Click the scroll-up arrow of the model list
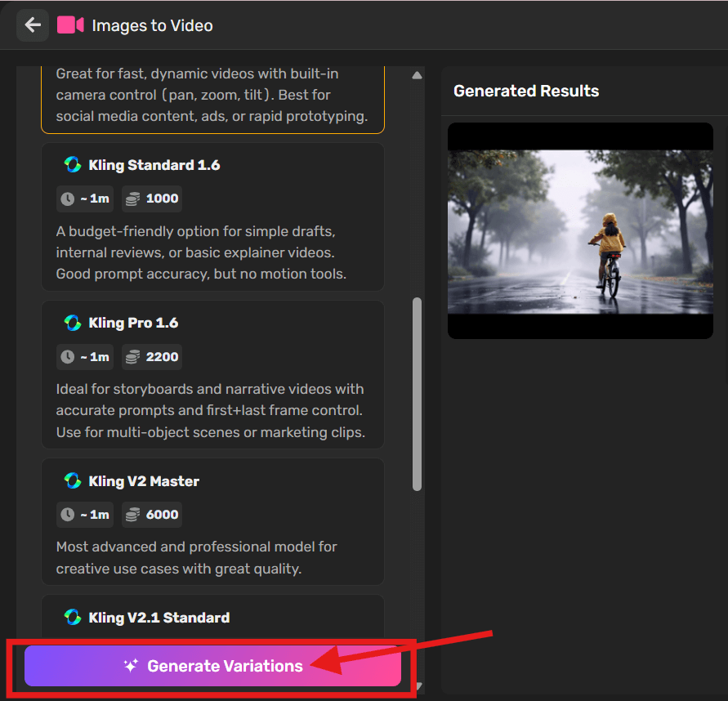 coord(417,75)
